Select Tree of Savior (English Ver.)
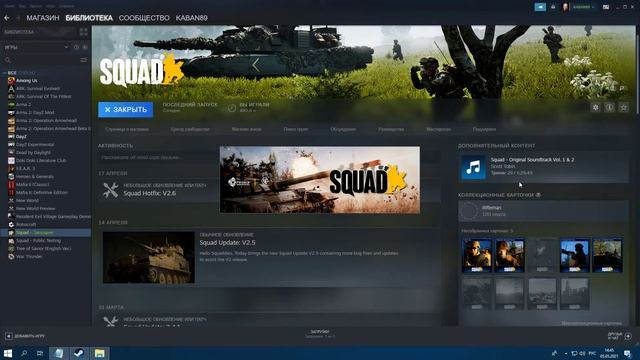 [43, 249]
